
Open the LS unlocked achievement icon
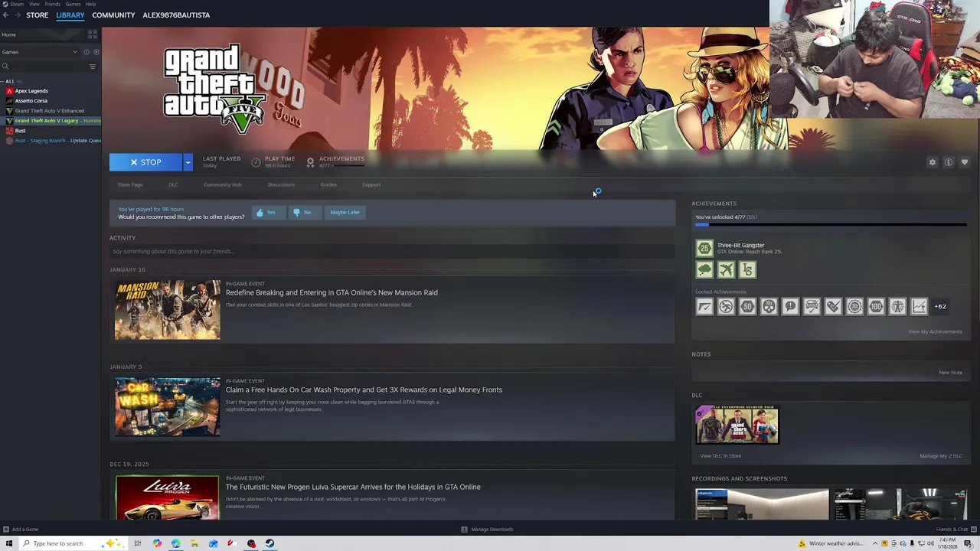[747, 269]
